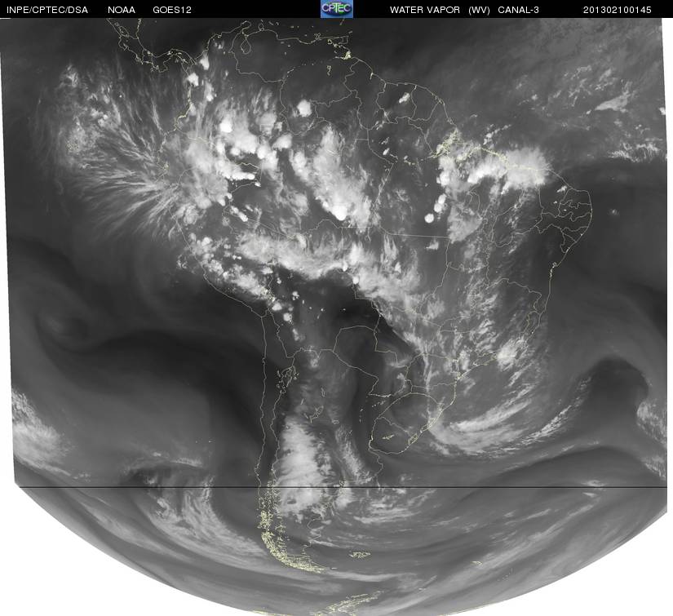The image size is (673, 616).
Task: Click the NOAA label in the header
Action: pyautogui.click(x=122, y=10)
